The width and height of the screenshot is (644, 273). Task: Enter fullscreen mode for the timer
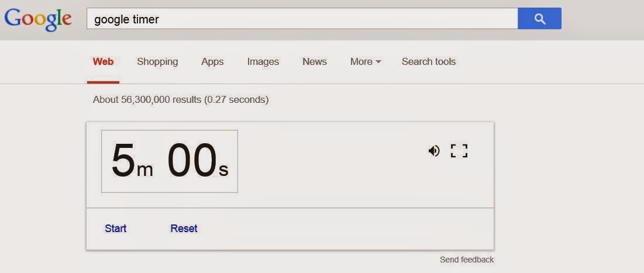[x=459, y=151]
